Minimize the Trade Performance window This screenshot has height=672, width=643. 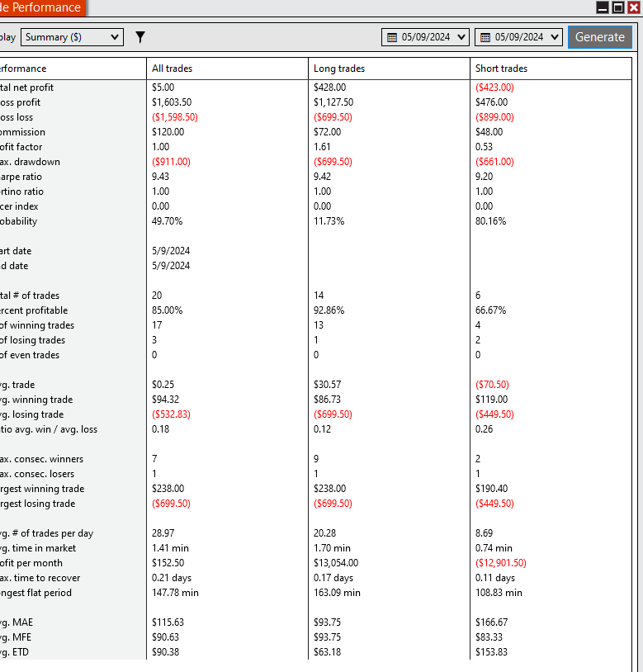(603, 7)
